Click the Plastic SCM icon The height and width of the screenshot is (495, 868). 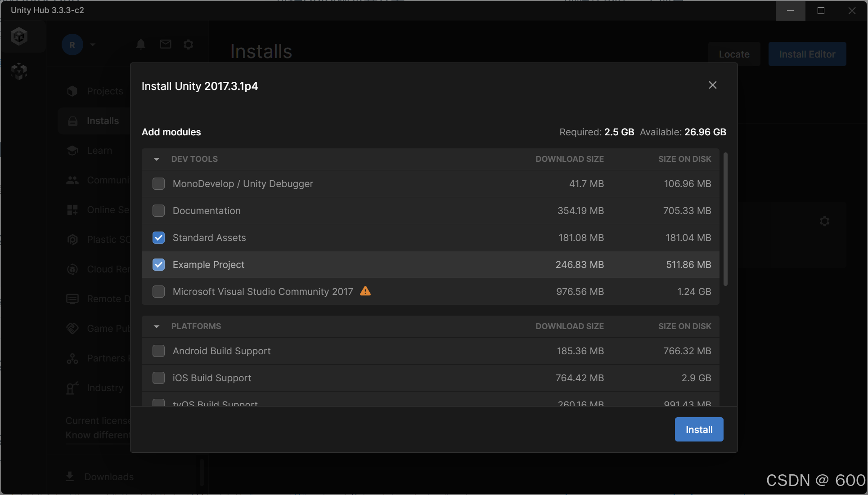pos(72,240)
